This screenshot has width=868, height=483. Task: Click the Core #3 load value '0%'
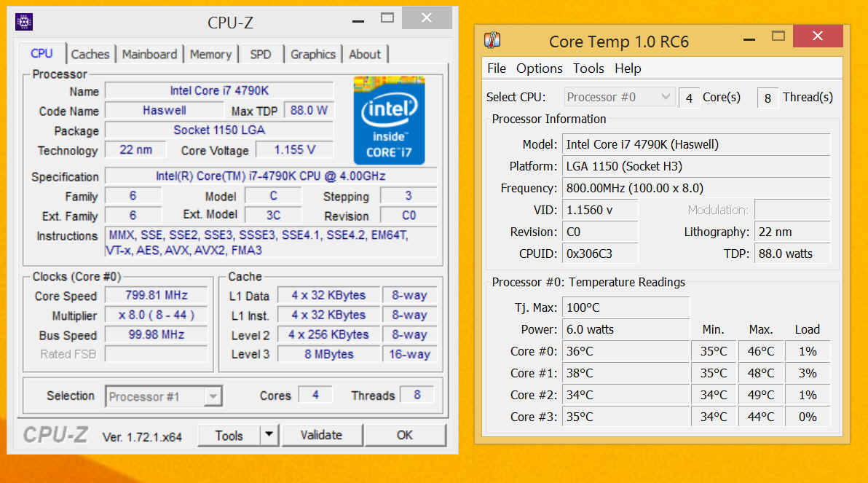pos(808,417)
